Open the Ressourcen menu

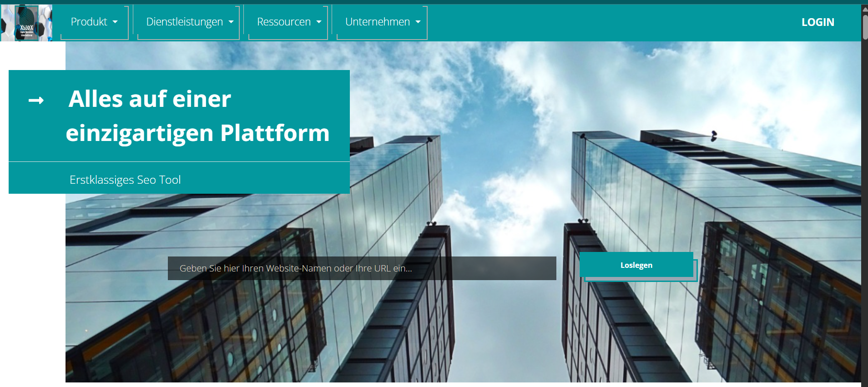[288, 22]
